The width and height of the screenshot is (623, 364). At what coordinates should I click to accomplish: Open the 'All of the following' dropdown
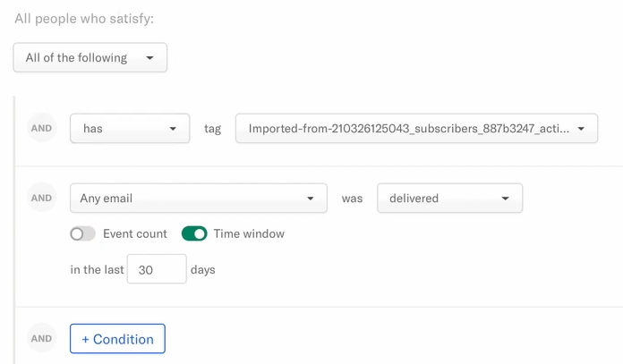90,57
